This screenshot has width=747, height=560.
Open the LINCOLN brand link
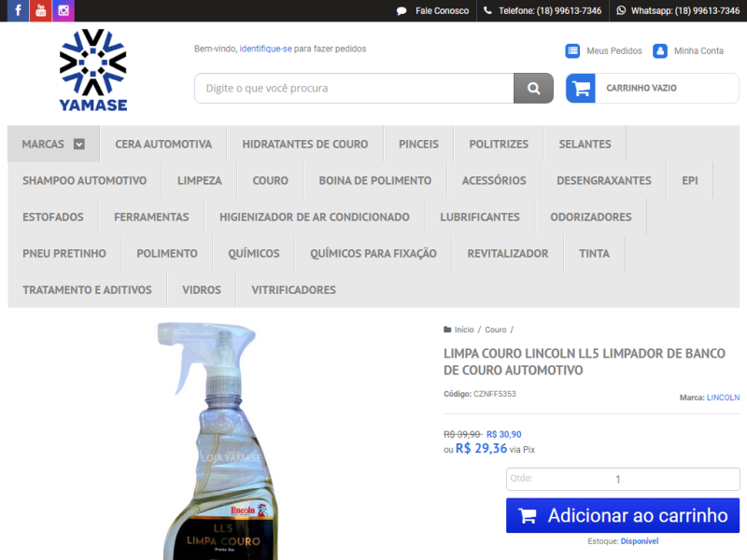tap(723, 398)
